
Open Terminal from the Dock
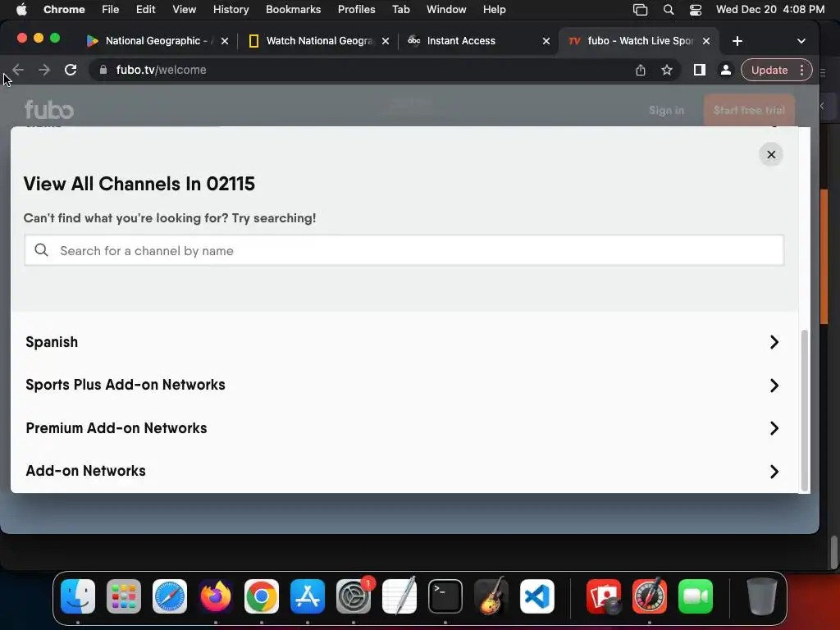point(445,596)
